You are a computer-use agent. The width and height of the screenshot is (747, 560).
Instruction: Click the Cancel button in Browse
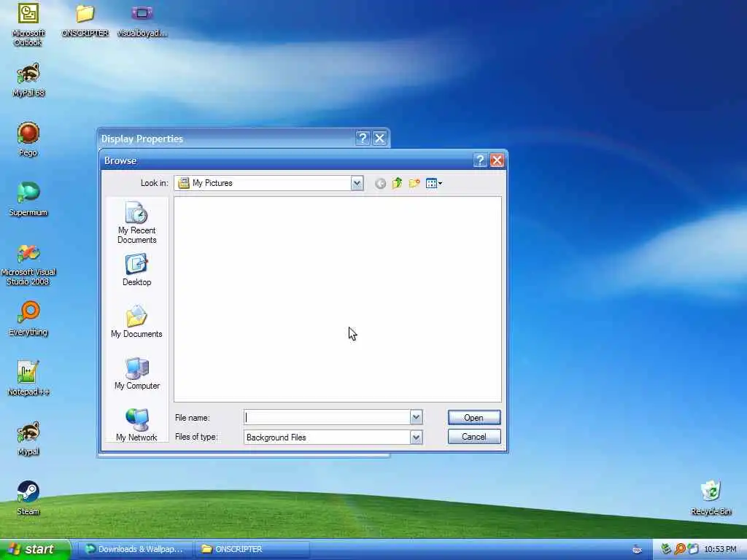[474, 437]
